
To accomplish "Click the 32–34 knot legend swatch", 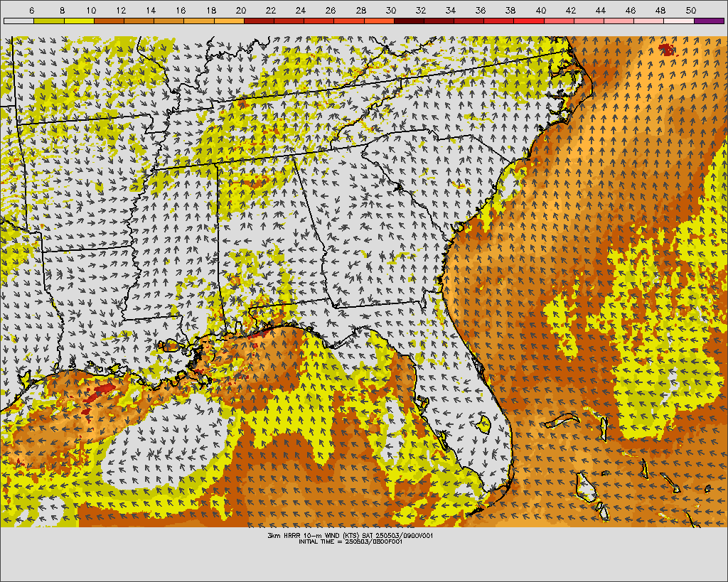I will (x=439, y=21).
